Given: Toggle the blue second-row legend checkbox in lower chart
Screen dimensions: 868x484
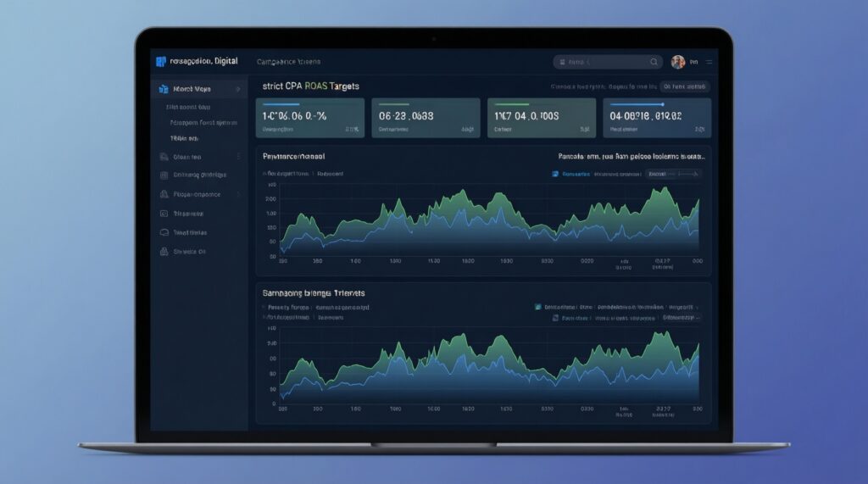Looking at the screenshot, I should click(556, 318).
